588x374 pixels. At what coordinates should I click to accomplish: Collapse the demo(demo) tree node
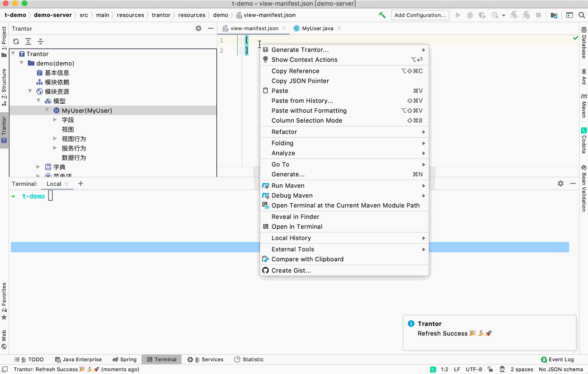[22, 63]
